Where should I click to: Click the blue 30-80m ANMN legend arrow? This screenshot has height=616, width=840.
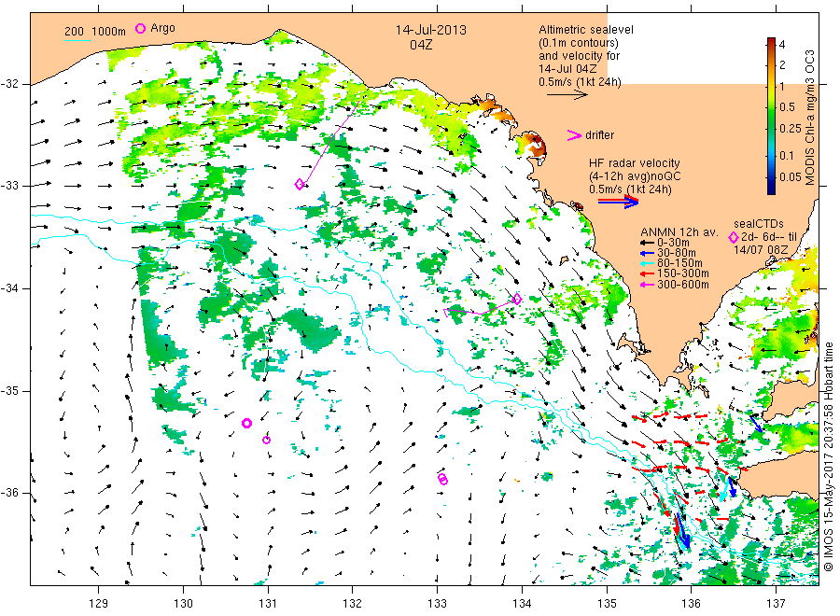[647, 253]
